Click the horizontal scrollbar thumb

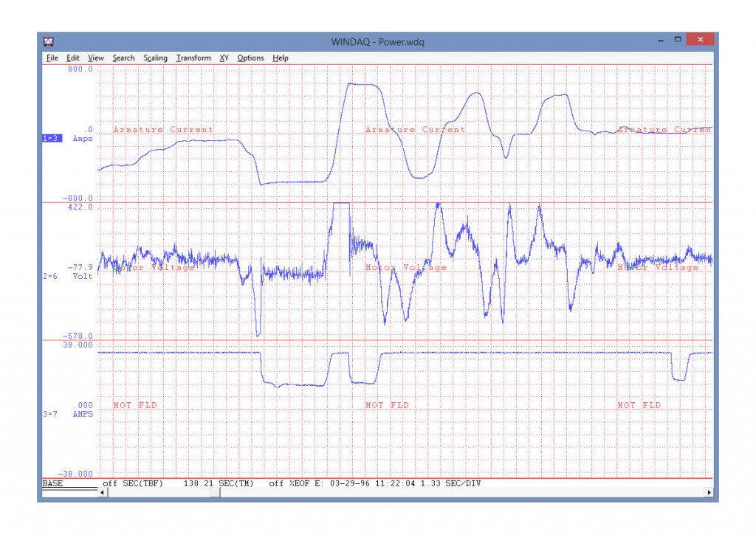point(215,493)
